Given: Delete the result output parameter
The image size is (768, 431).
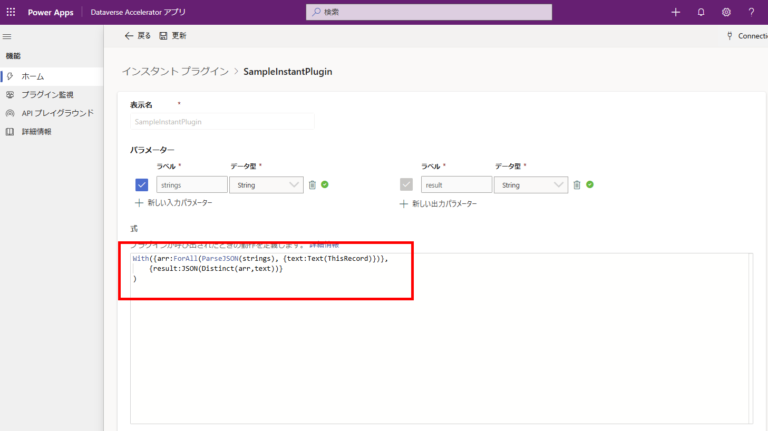Looking at the screenshot, I should point(577,185).
